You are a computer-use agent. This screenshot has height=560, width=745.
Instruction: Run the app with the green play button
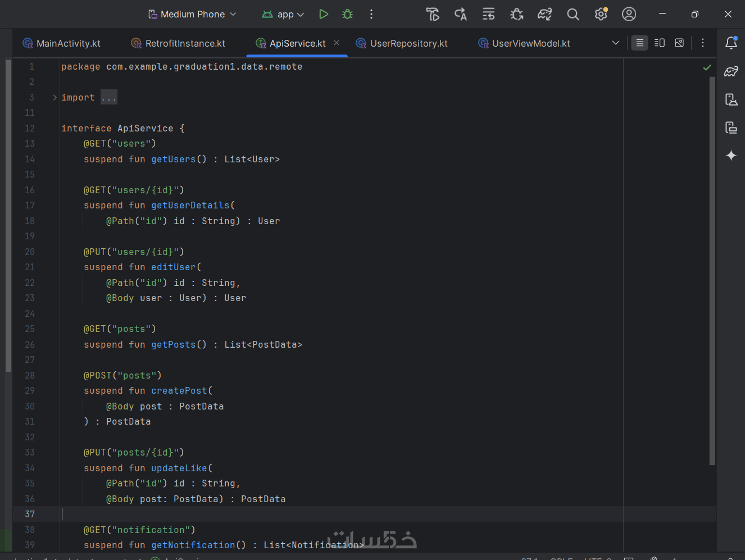(x=324, y=14)
